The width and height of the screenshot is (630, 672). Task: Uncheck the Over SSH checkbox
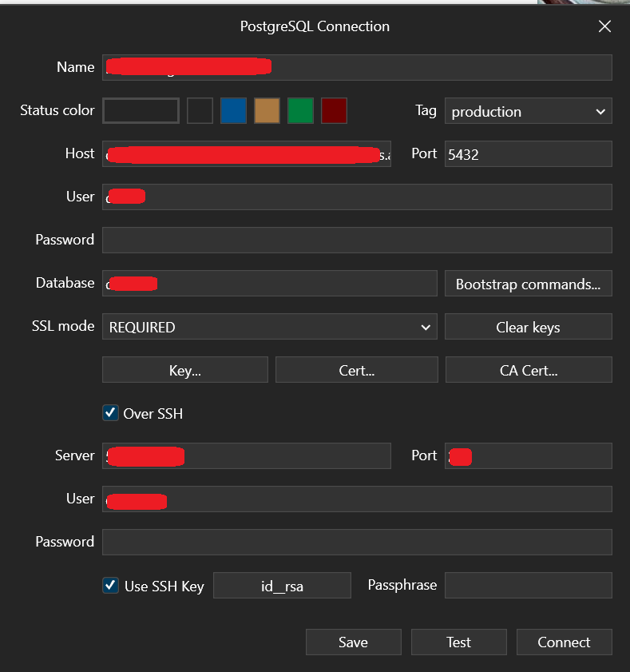pyautogui.click(x=110, y=413)
